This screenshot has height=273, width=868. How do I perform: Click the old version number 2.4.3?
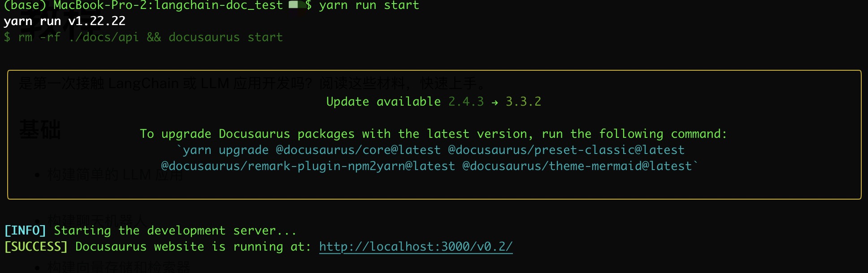(x=466, y=102)
